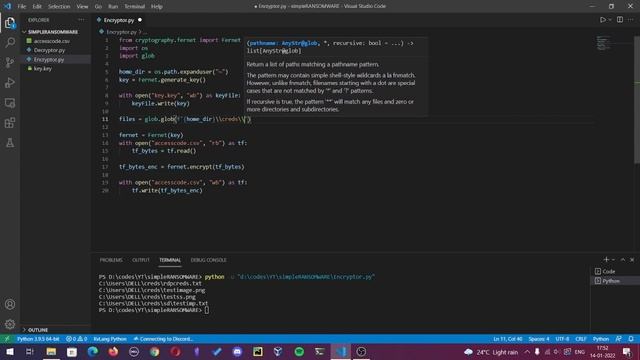Show hidden system tray icons chevron
The height and width of the screenshot is (360, 640).
click(x=527, y=352)
